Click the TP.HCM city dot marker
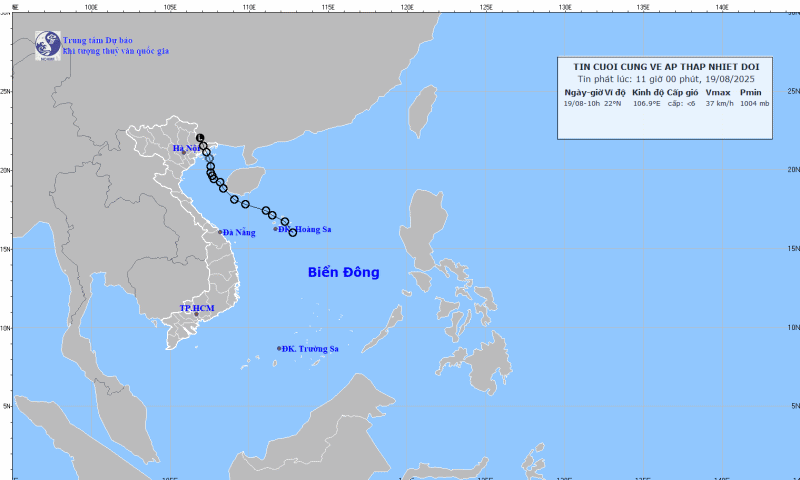 pos(196,314)
